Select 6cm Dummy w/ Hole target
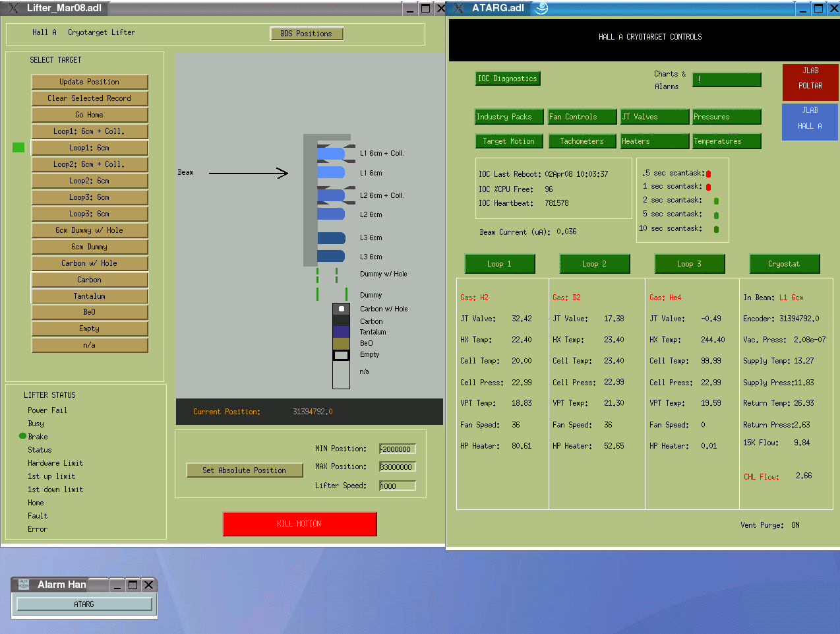The width and height of the screenshot is (840, 634). coord(90,230)
